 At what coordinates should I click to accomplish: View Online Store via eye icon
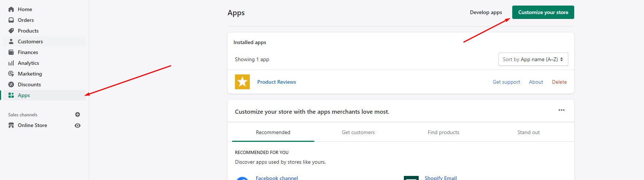click(78, 126)
